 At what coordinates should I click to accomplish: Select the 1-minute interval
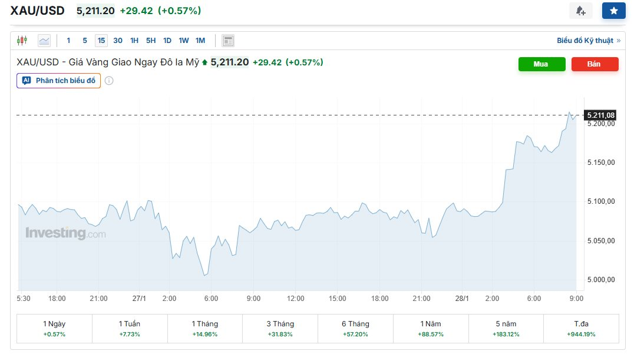[68, 41]
